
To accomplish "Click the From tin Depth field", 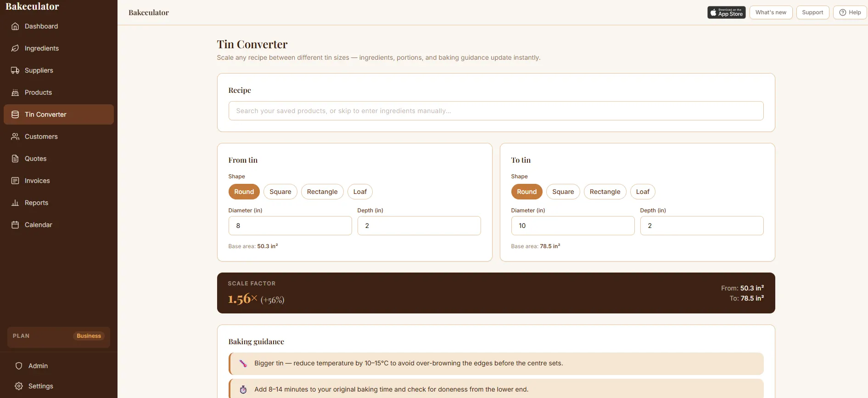I will coord(419,226).
